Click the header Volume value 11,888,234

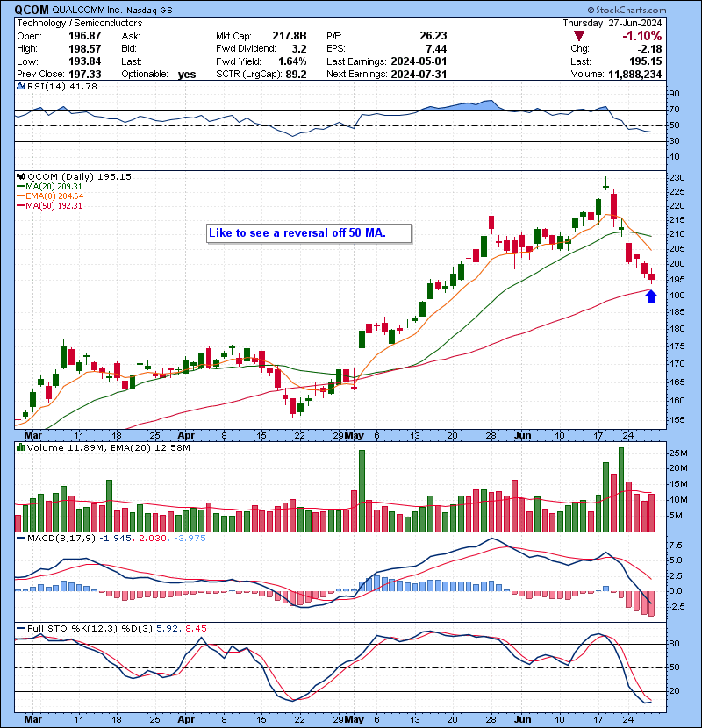pyautogui.click(x=634, y=74)
